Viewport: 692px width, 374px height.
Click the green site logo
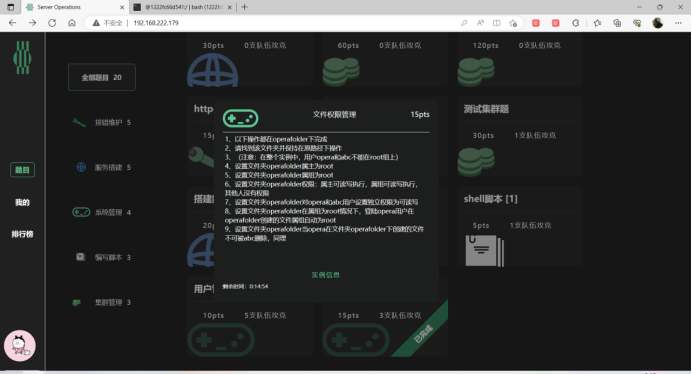point(22,57)
